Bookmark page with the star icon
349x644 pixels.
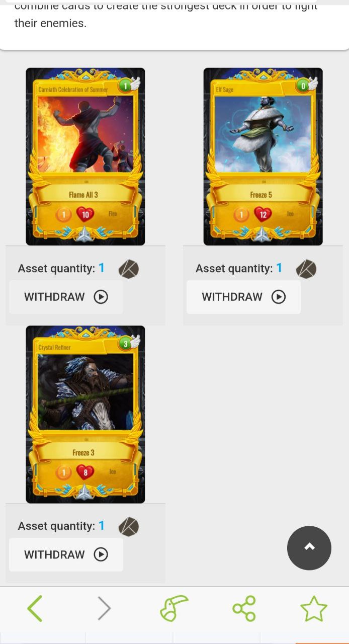[x=314, y=608]
